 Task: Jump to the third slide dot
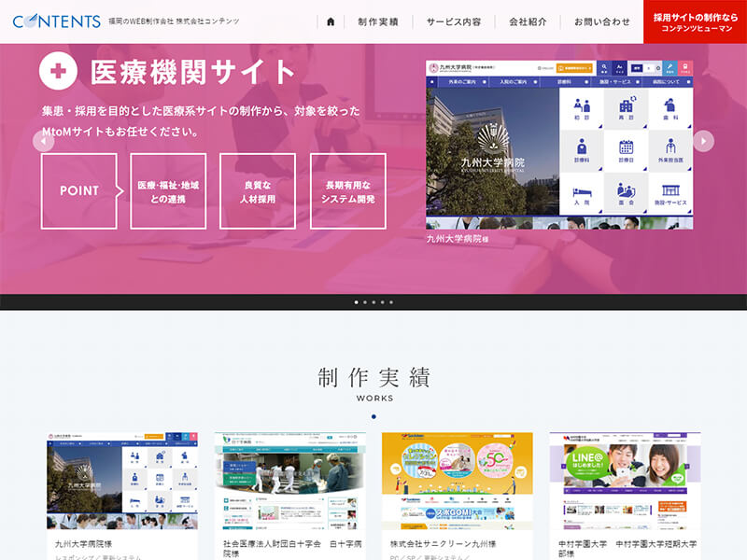click(373, 302)
